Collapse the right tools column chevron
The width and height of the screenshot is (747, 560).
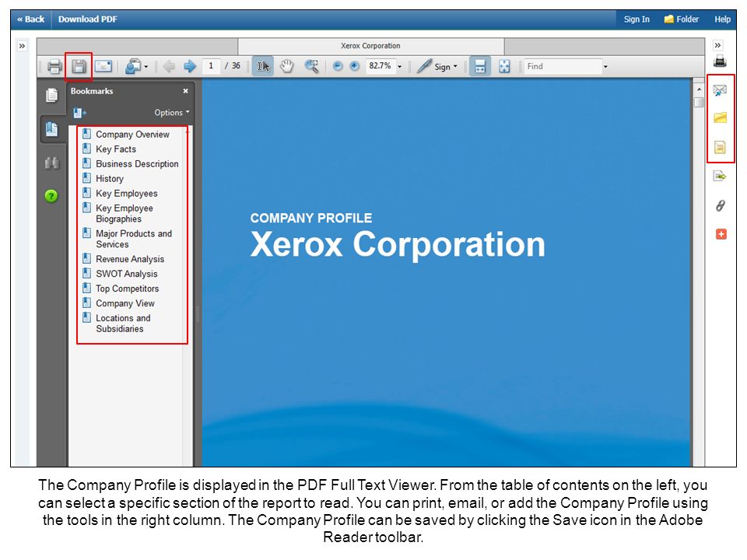[718, 46]
